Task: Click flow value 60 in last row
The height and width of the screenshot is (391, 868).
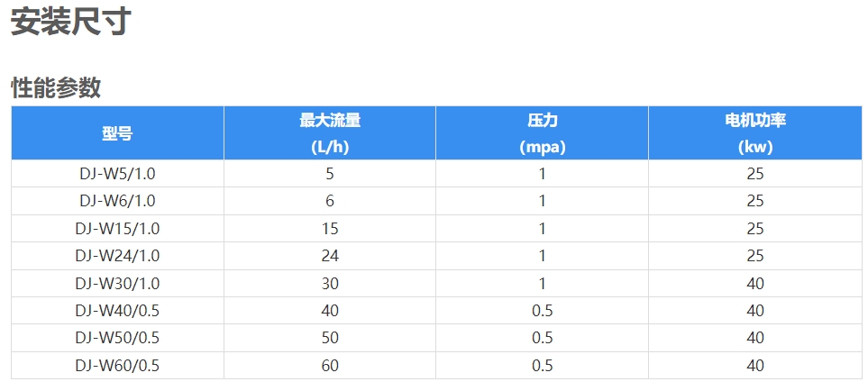Action: click(330, 366)
